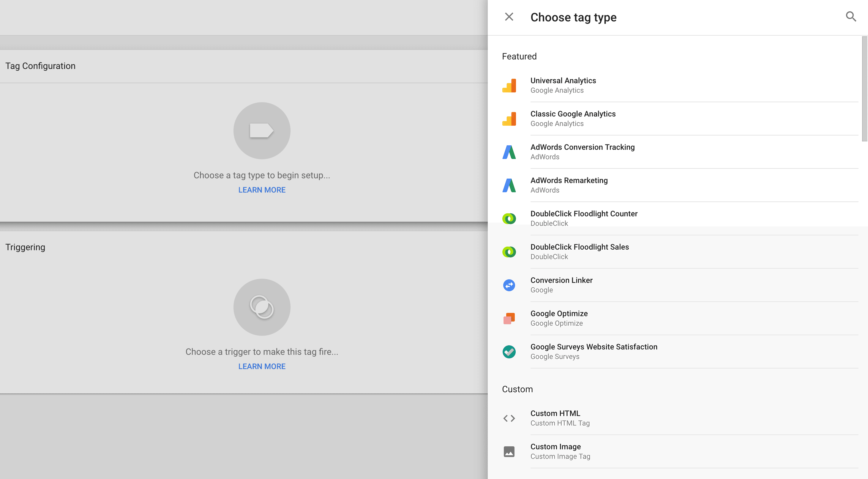Select the DoubleClick Floodlight Counter icon

click(509, 218)
